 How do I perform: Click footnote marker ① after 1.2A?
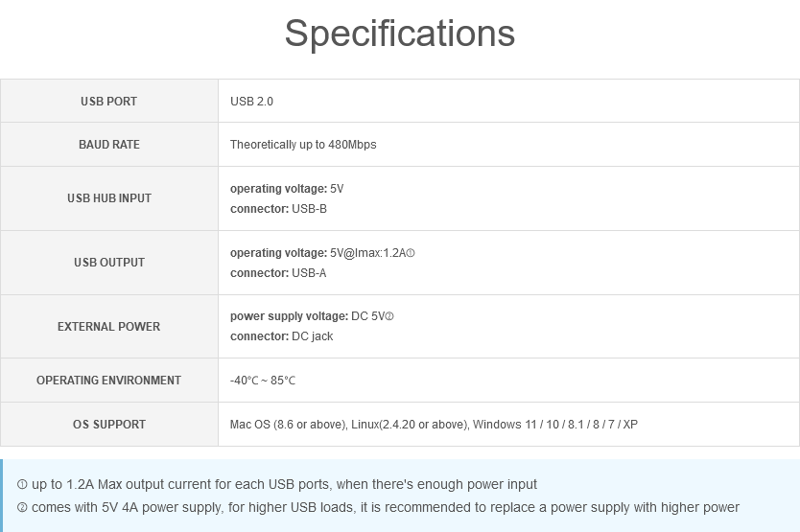pos(411,253)
